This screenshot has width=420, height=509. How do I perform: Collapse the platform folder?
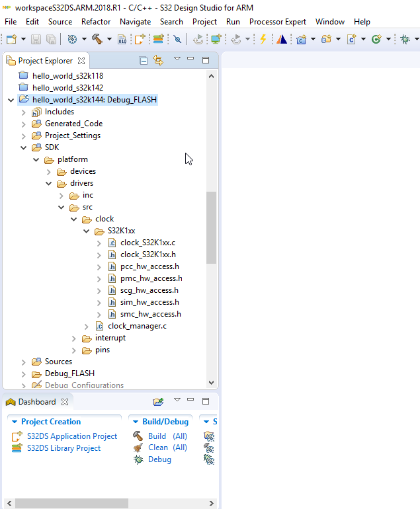click(x=36, y=160)
